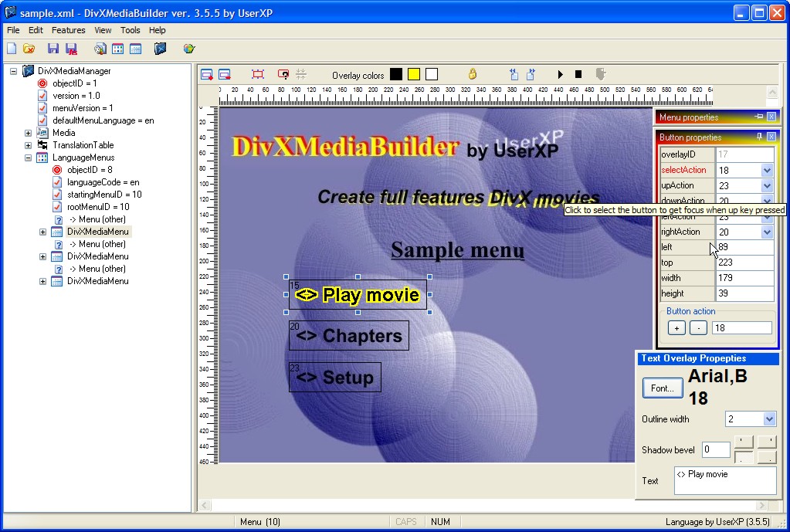The height and width of the screenshot is (532, 790).
Task: Toggle the check icon next to languageCode = en
Action: (x=57, y=182)
